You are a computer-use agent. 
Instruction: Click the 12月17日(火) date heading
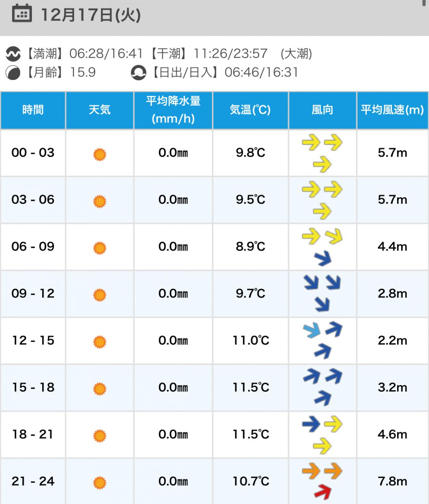91,15
